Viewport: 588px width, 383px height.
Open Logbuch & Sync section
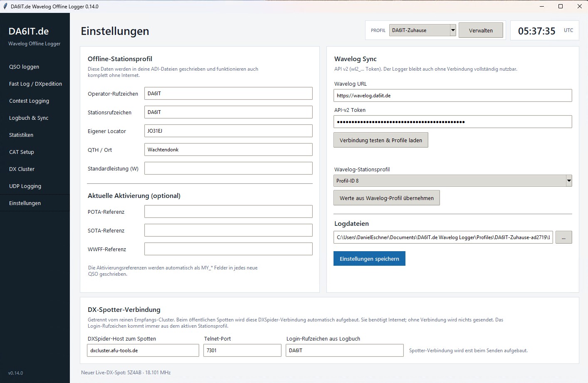click(x=35, y=118)
